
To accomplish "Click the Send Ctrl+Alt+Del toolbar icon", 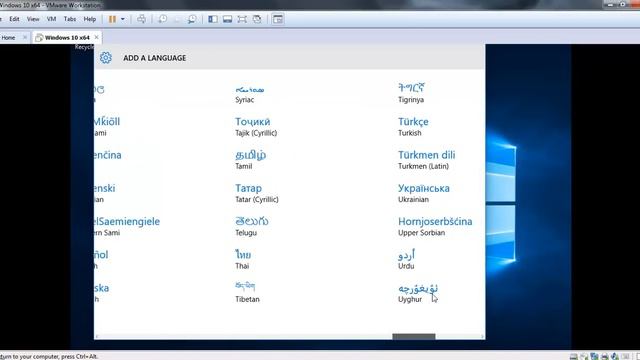I will coord(141,19).
